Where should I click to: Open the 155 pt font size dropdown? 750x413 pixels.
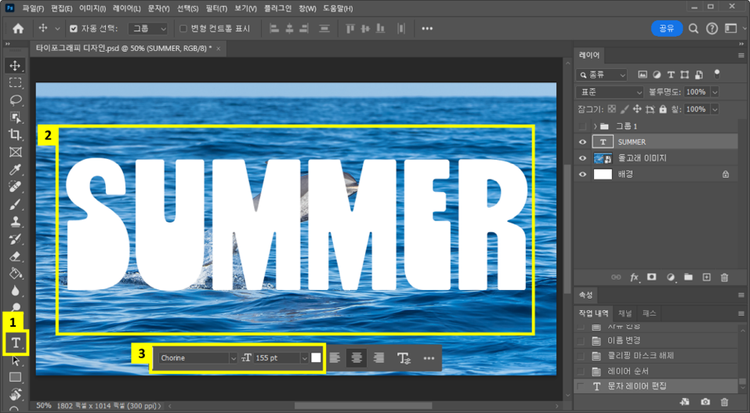pyautogui.click(x=305, y=358)
